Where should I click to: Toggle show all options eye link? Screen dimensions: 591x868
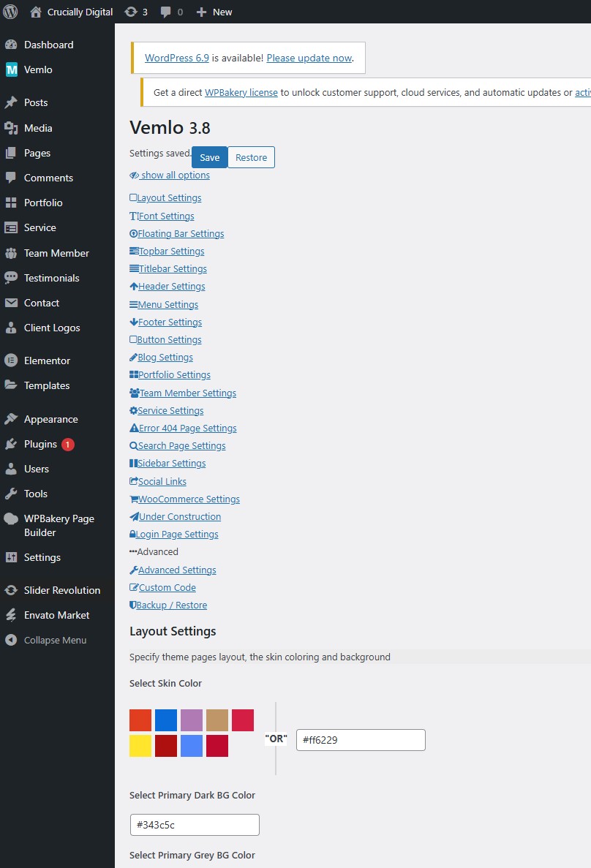[x=170, y=176]
